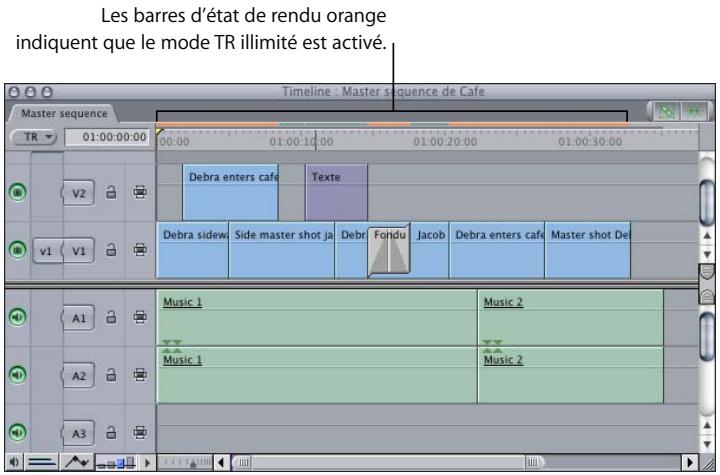Mute the A2 audio track
The height and width of the screenshot is (475, 720).
[17, 375]
